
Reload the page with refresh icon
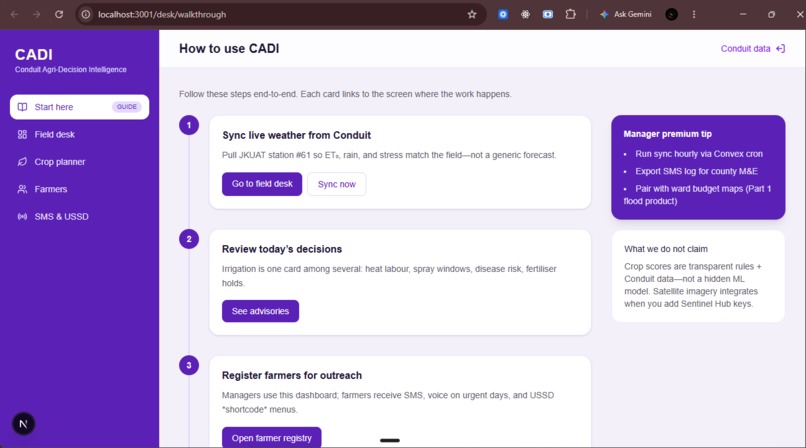[x=59, y=14]
